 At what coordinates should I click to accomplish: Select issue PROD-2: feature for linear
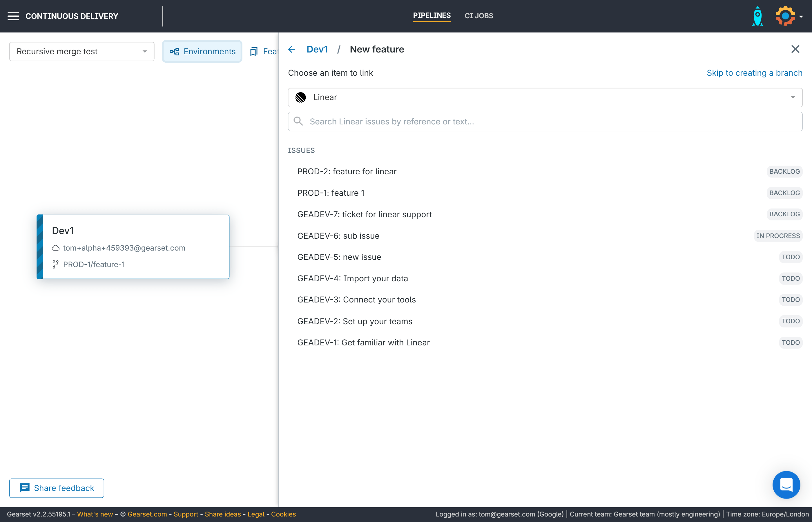pos(545,171)
